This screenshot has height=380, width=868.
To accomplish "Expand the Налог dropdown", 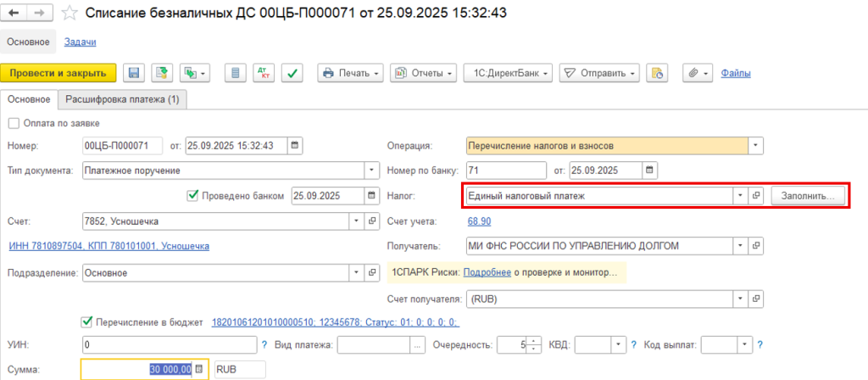I will [740, 196].
